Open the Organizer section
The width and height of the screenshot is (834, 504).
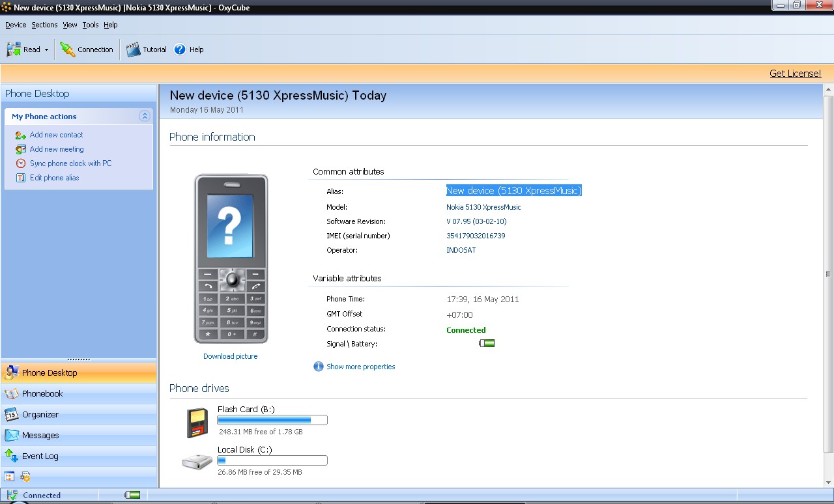(79, 415)
